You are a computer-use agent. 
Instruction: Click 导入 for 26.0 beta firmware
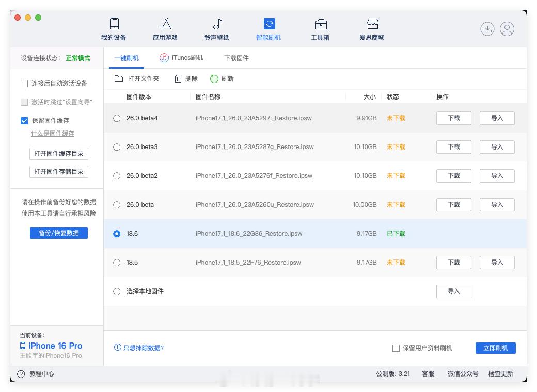497,205
